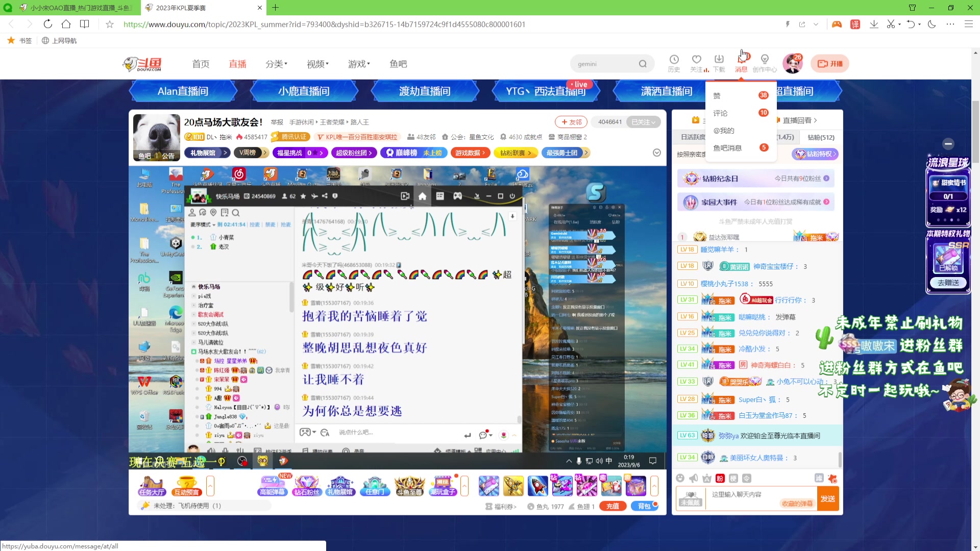Viewport: 980px width, 551px height.
Task: Click the 发送 send button
Action: (828, 498)
